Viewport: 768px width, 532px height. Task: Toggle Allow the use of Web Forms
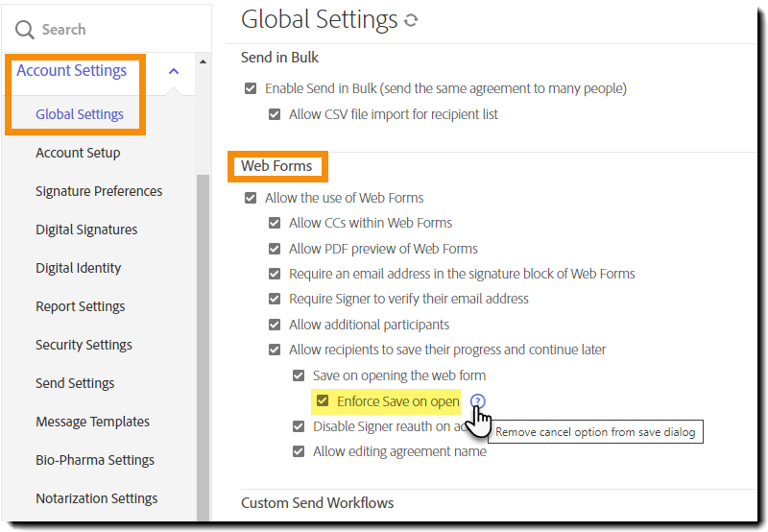tap(251, 198)
